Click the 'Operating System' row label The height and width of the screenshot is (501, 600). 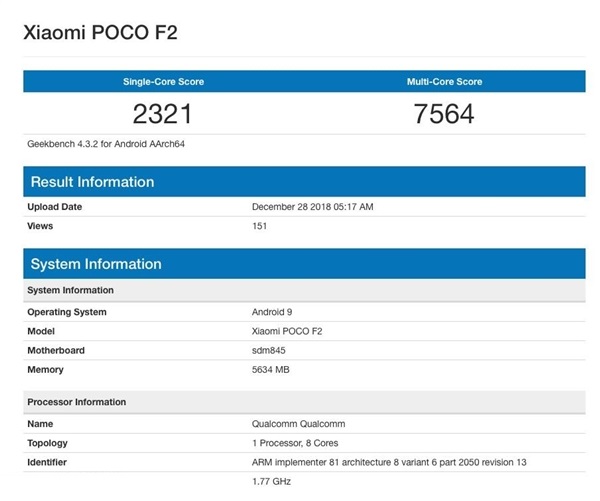[x=67, y=312]
